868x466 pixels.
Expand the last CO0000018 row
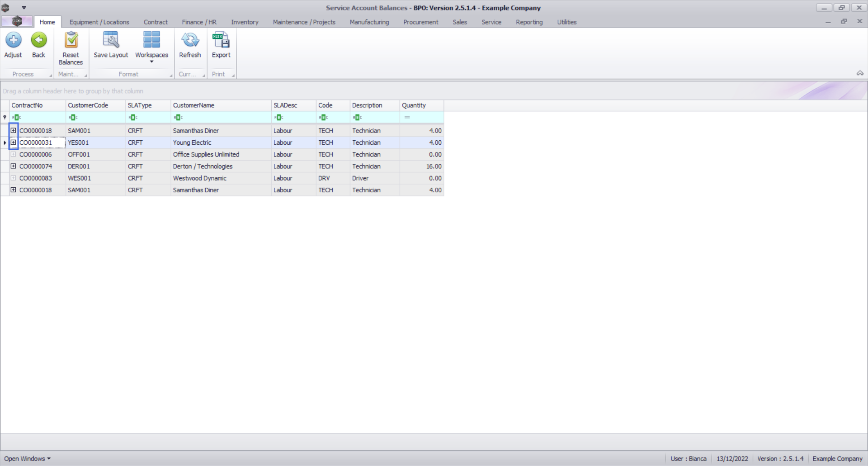[x=14, y=190]
